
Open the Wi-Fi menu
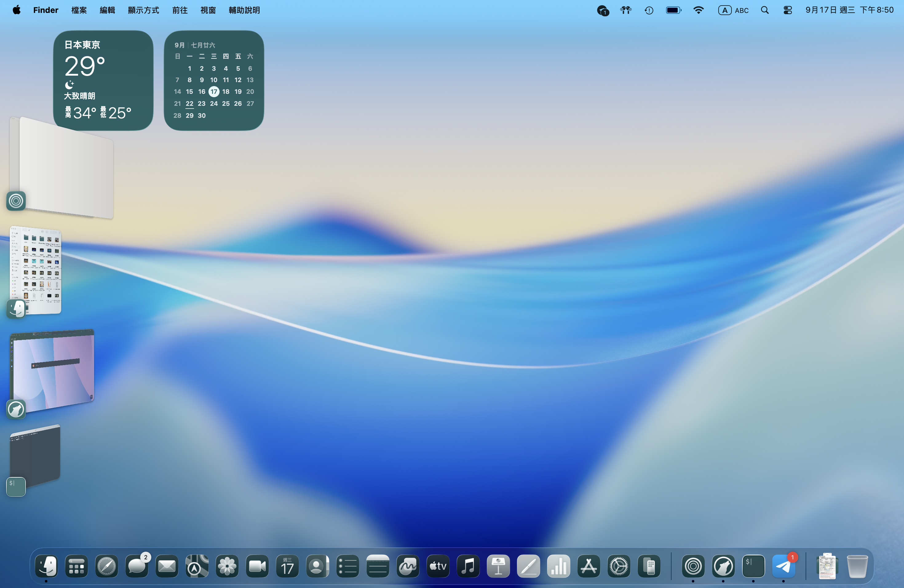click(698, 10)
